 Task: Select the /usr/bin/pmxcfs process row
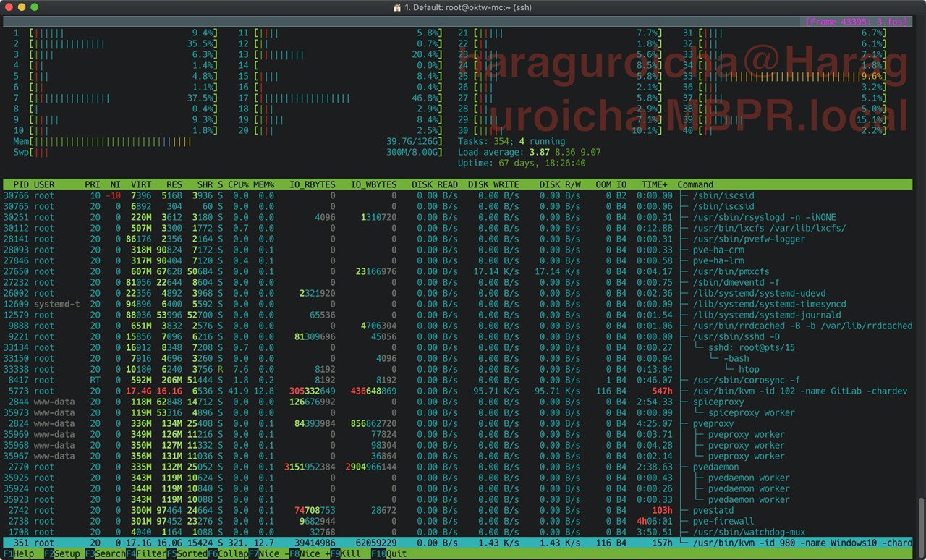(x=458, y=271)
